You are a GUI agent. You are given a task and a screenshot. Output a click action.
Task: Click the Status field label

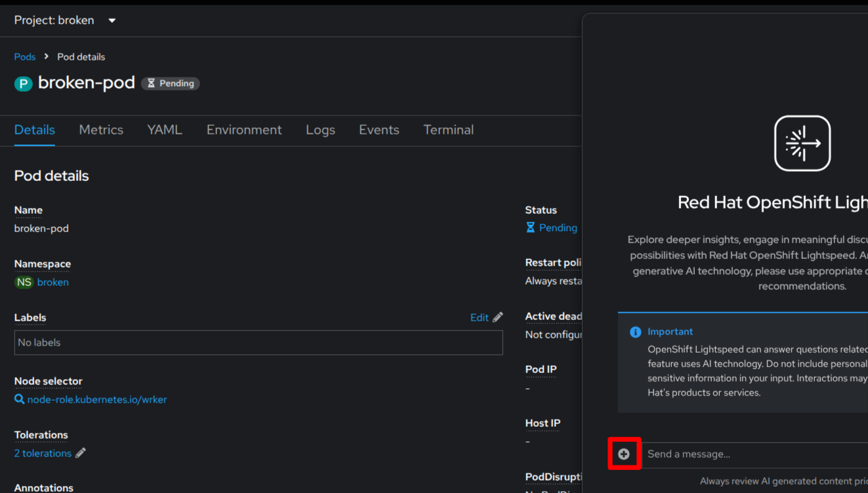click(541, 210)
